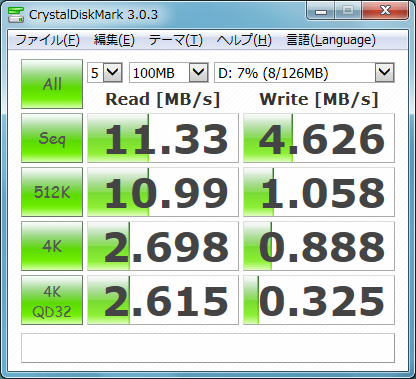
Task: Click the 4K QD32 write value 0.325
Action: point(319,300)
